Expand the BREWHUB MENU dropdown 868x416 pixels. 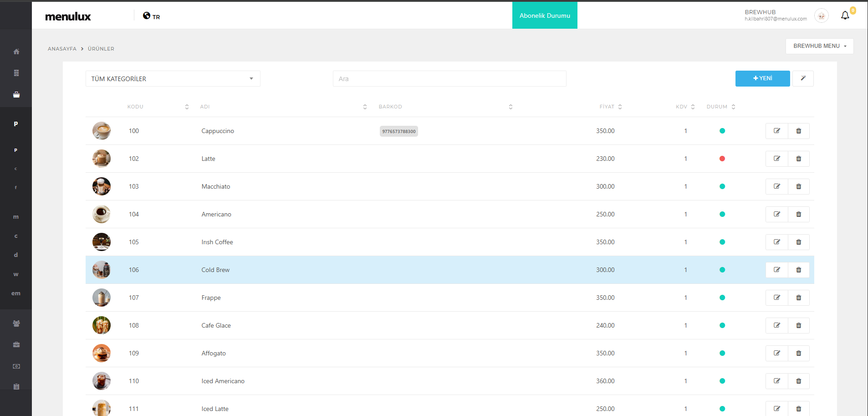[819, 46]
